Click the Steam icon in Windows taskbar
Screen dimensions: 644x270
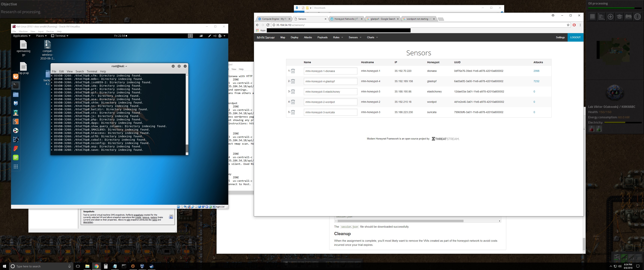click(151, 266)
